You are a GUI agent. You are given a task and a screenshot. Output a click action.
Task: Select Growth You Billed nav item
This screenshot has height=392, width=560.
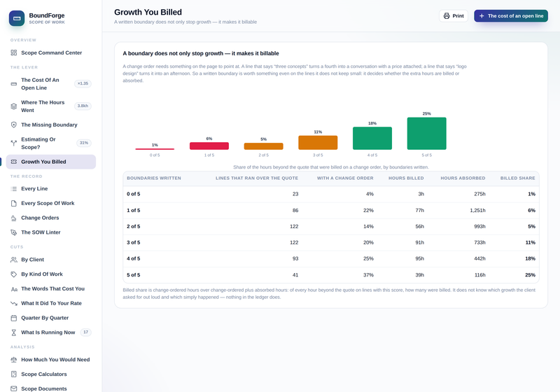(x=51, y=162)
